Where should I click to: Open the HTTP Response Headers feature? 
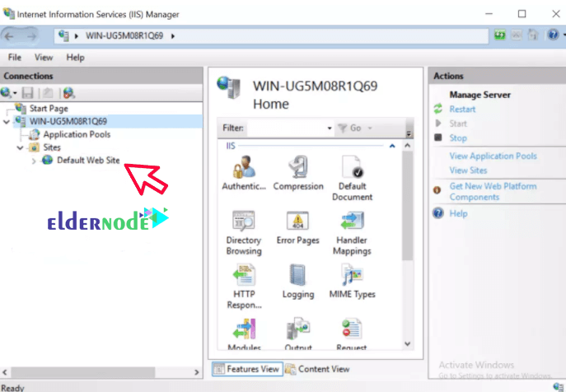point(244,287)
